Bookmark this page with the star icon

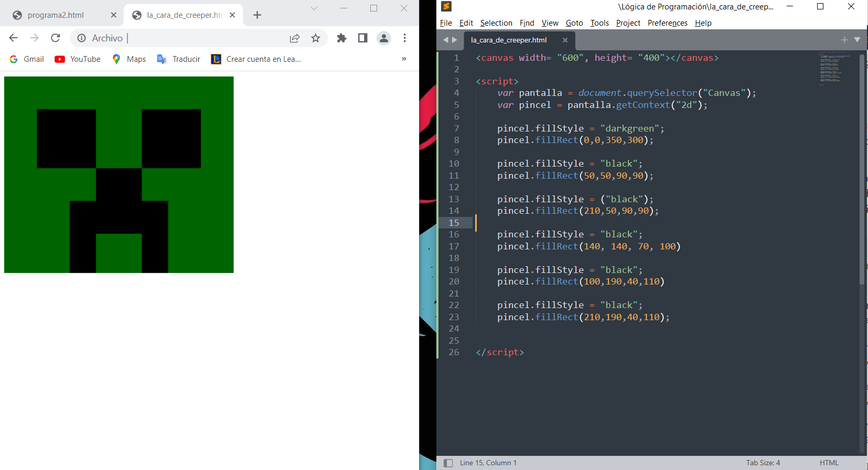[x=316, y=38]
